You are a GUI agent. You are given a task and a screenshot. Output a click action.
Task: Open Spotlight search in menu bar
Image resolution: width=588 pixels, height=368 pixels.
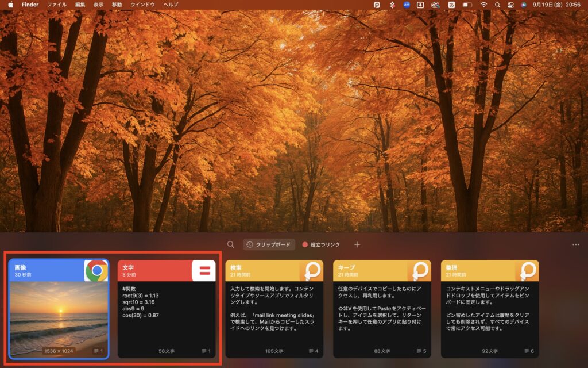(x=497, y=5)
